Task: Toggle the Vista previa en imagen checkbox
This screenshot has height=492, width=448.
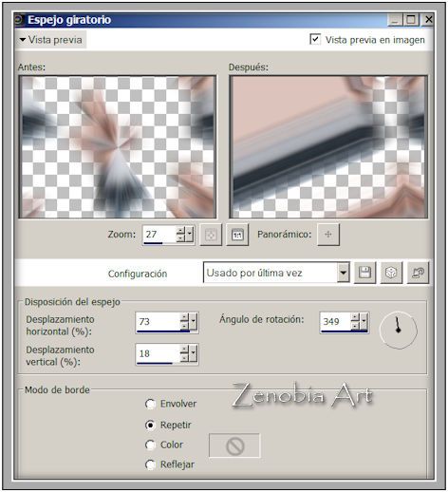Action: (x=315, y=40)
